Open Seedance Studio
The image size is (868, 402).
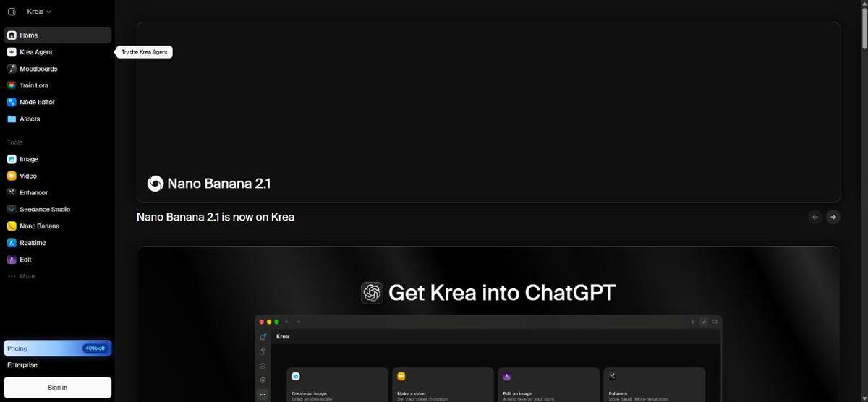[x=58, y=209]
